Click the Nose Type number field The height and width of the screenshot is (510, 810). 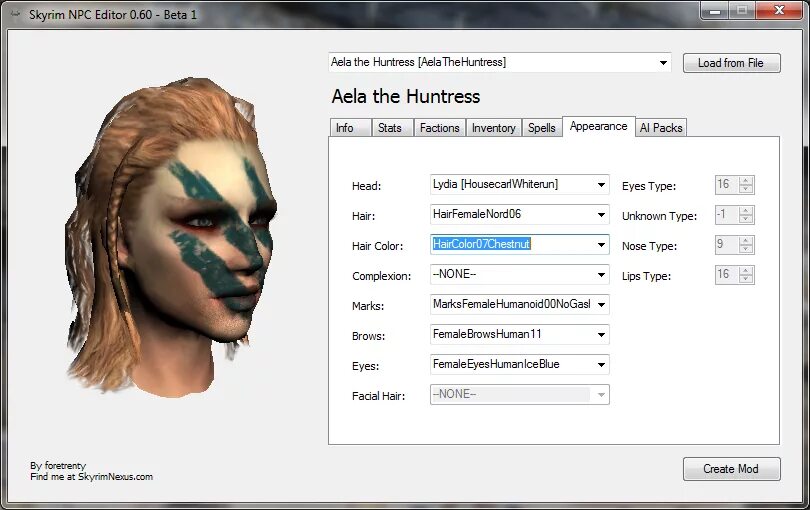coord(727,245)
